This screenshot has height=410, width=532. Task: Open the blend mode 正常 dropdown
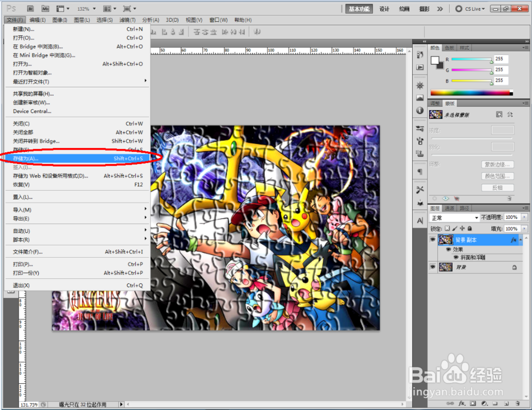click(455, 217)
